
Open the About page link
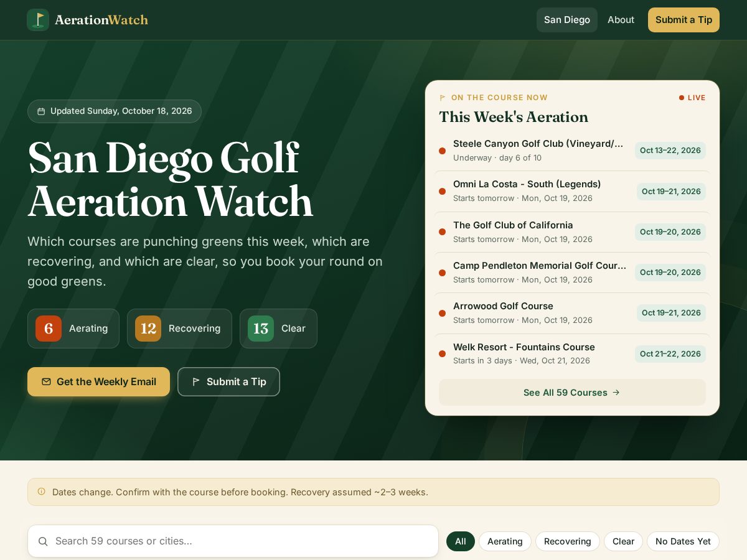621,20
